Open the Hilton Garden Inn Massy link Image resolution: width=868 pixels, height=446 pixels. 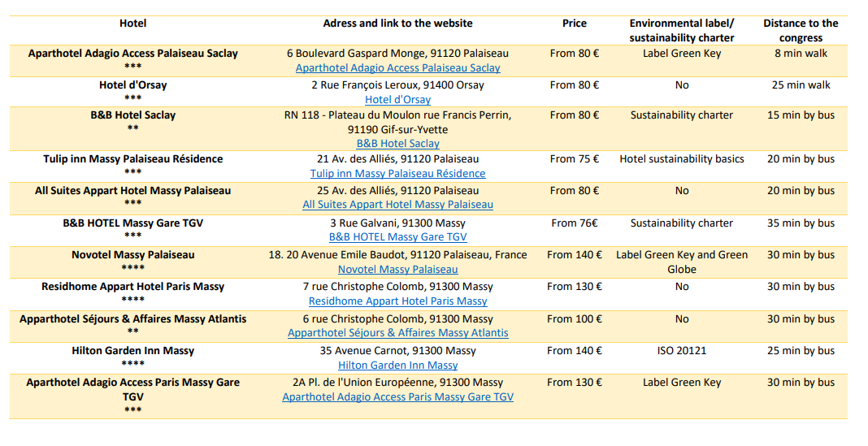pyautogui.click(x=397, y=366)
